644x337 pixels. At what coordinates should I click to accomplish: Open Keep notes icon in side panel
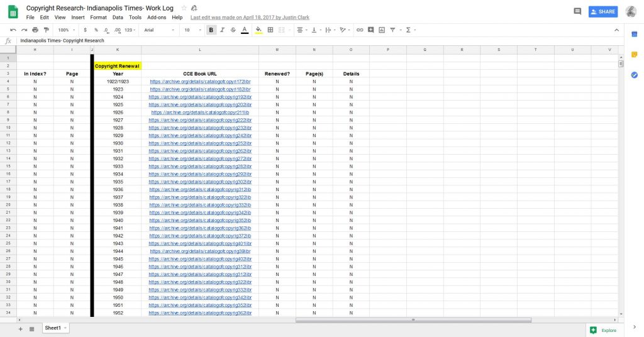click(x=634, y=55)
